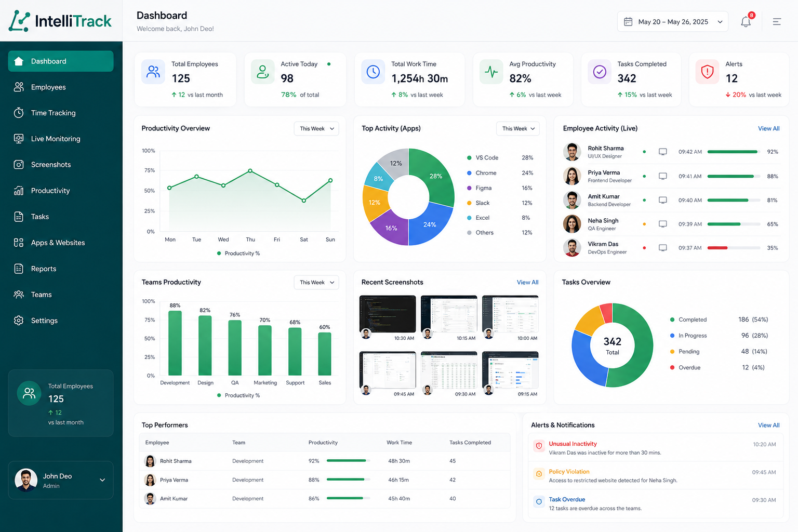798x532 pixels.
Task: Click the Unusual Inactivity alert icon
Action: 539,446
